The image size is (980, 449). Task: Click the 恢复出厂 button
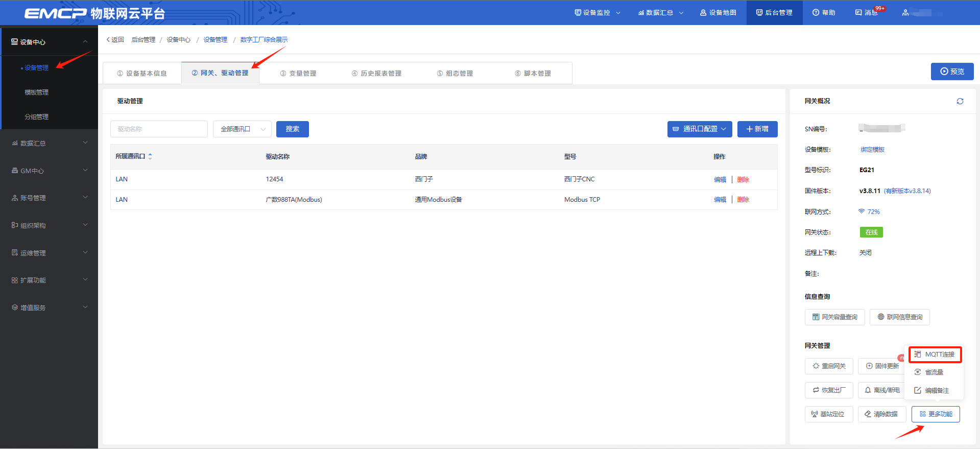tap(829, 390)
